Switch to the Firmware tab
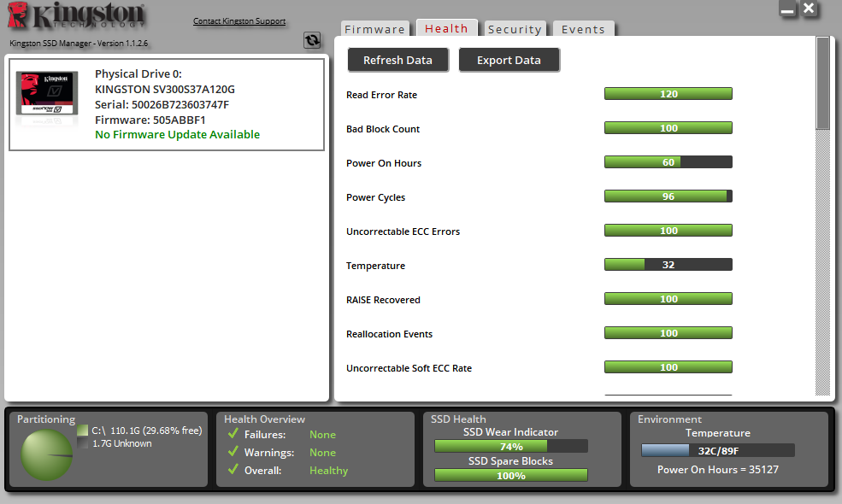The image size is (842, 504). (x=374, y=29)
